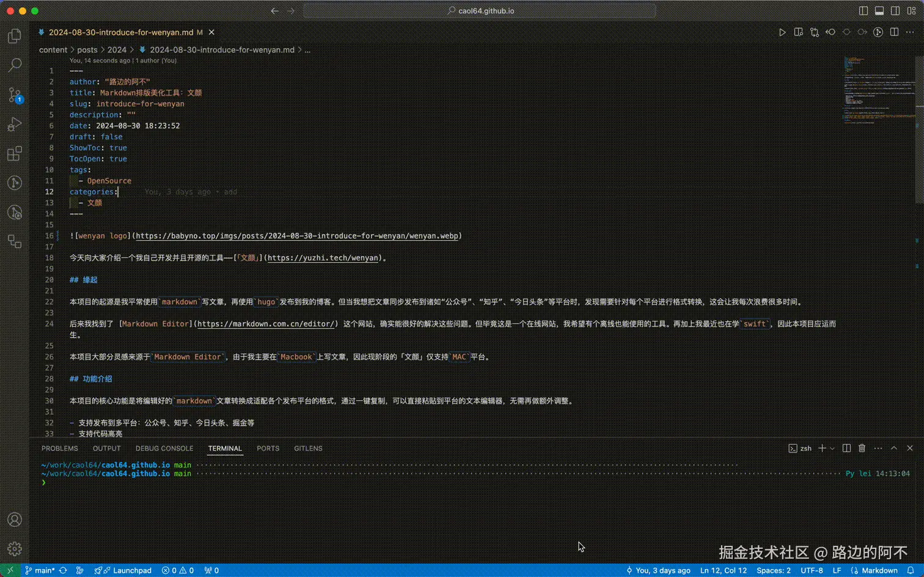Change indentation via Spaces: 2
Screen dimensions: 924x577
[774, 570]
